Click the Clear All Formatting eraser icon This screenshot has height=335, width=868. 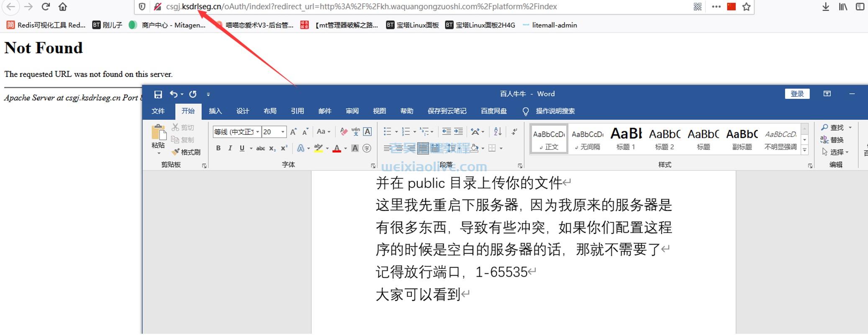click(344, 131)
